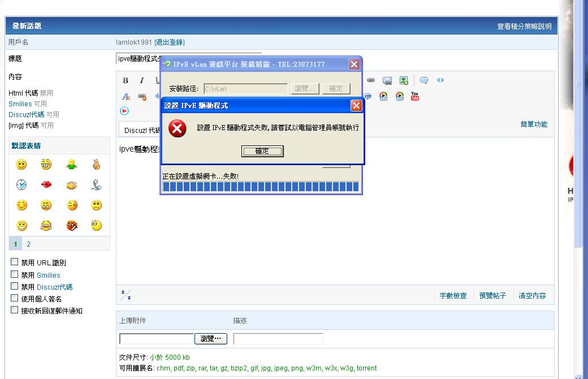
Task: Click the blue installer progress bar
Action: pyautogui.click(x=261, y=187)
